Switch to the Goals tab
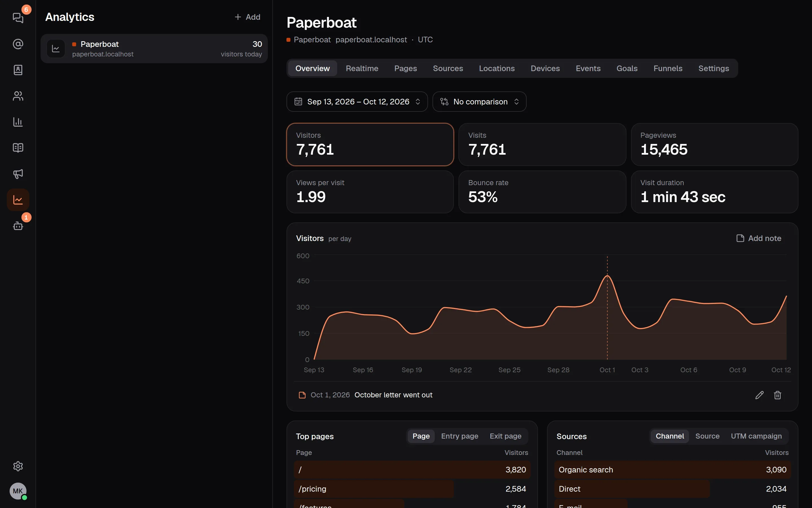The height and width of the screenshot is (508, 812). click(627, 69)
